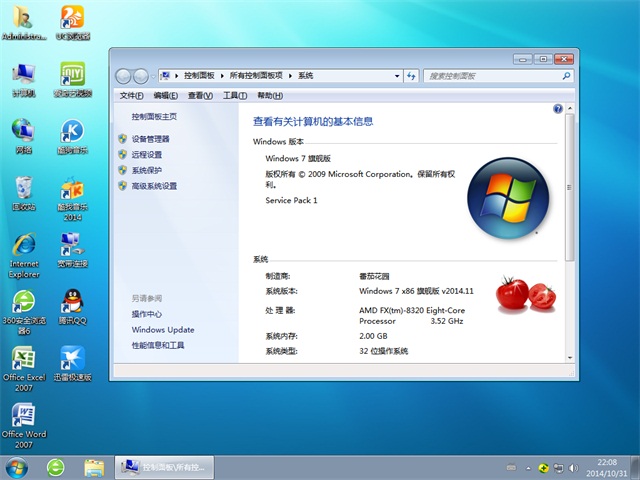Click the Show desktop strip
The height and width of the screenshot is (480, 640).
point(636,468)
